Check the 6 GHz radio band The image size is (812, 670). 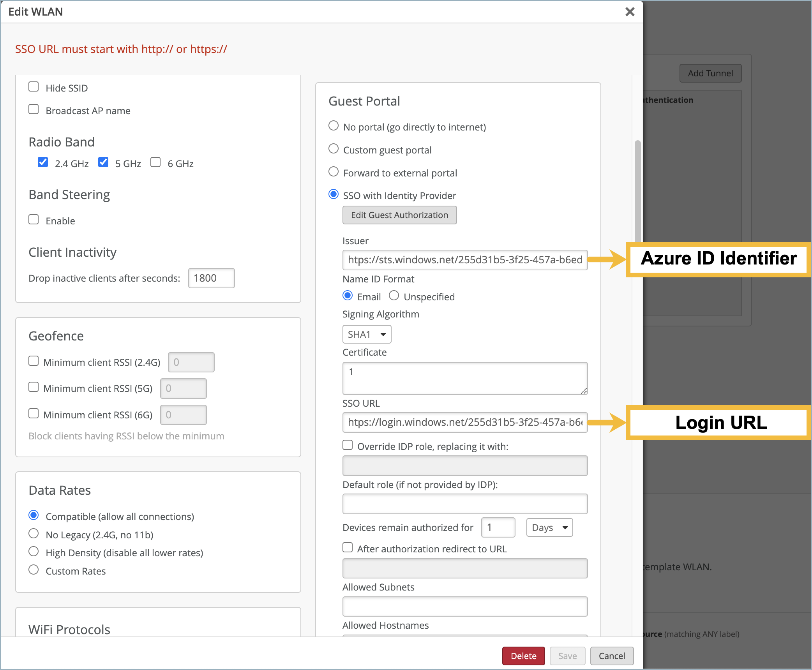[155, 162]
